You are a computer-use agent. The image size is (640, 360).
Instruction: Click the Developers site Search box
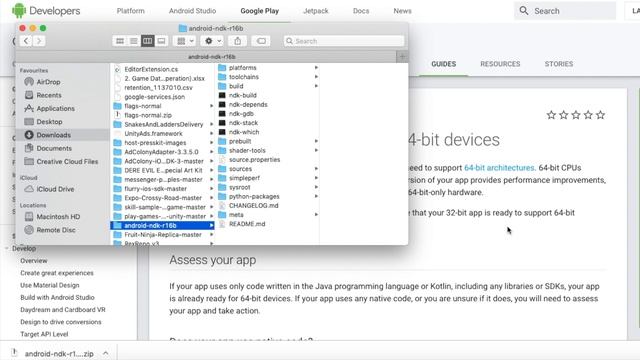[565, 11]
